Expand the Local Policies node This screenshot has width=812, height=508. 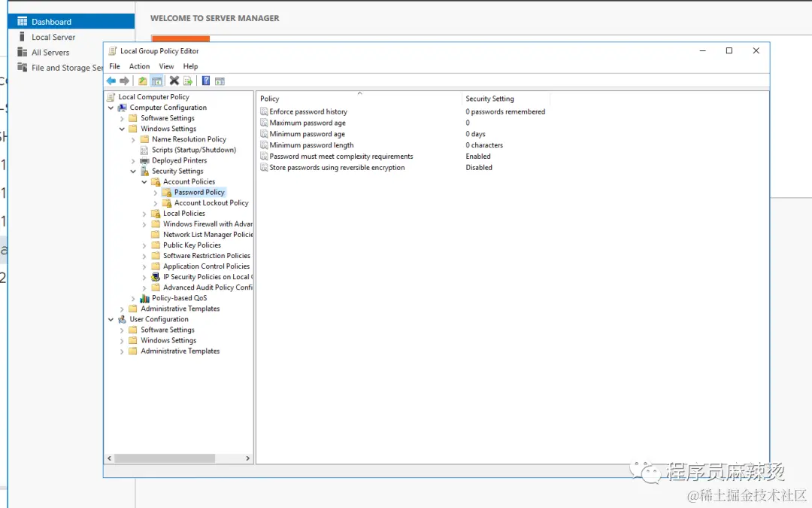coord(144,214)
